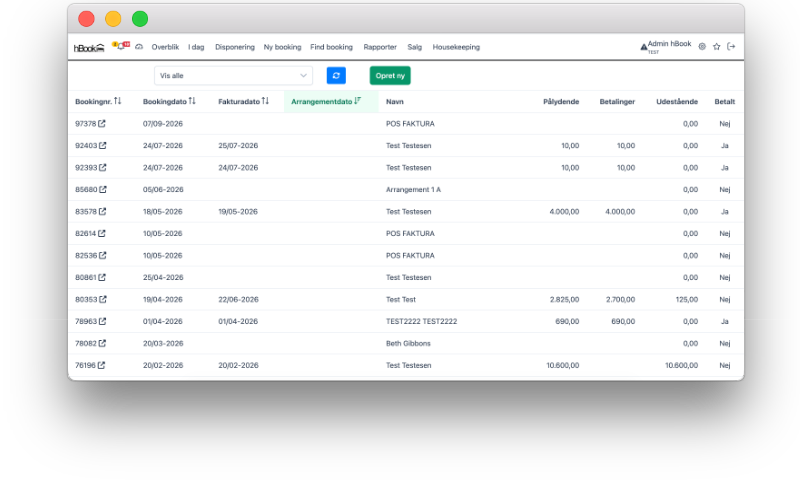The width and height of the screenshot is (800, 481).
Task: Click the Pålydende column header
Action: click(561, 102)
